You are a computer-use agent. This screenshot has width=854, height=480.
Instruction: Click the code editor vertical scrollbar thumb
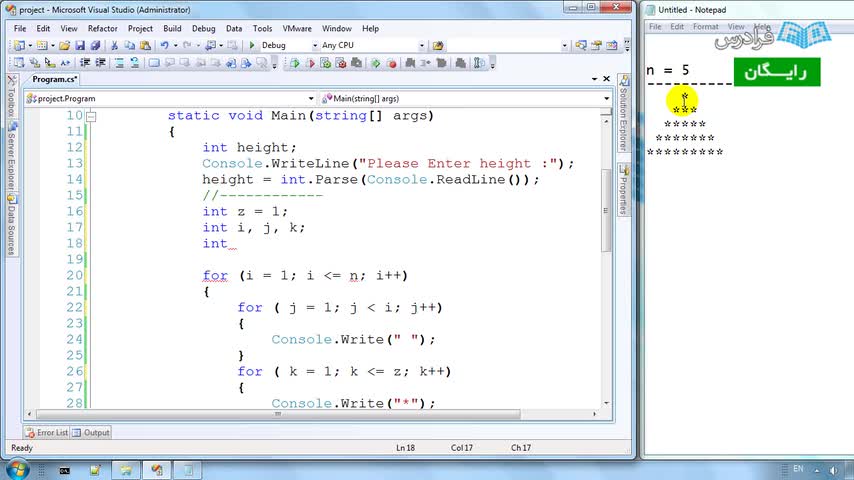[606, 210]
